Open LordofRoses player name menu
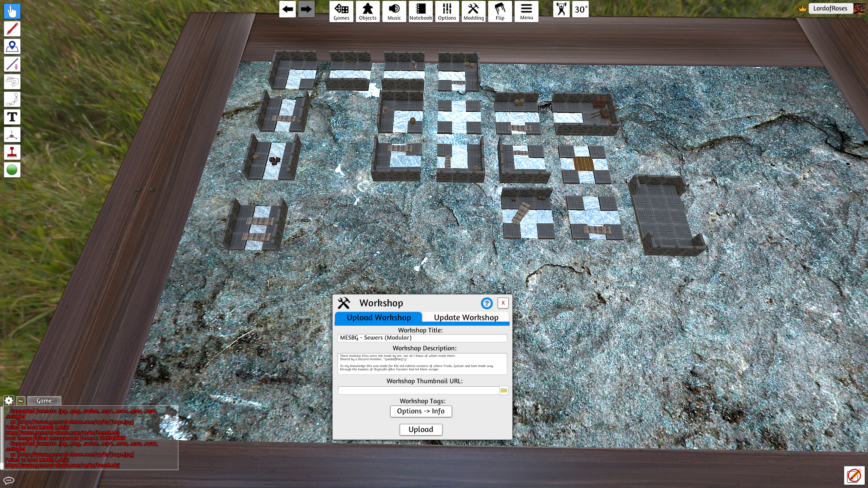 tap(830, 8)
